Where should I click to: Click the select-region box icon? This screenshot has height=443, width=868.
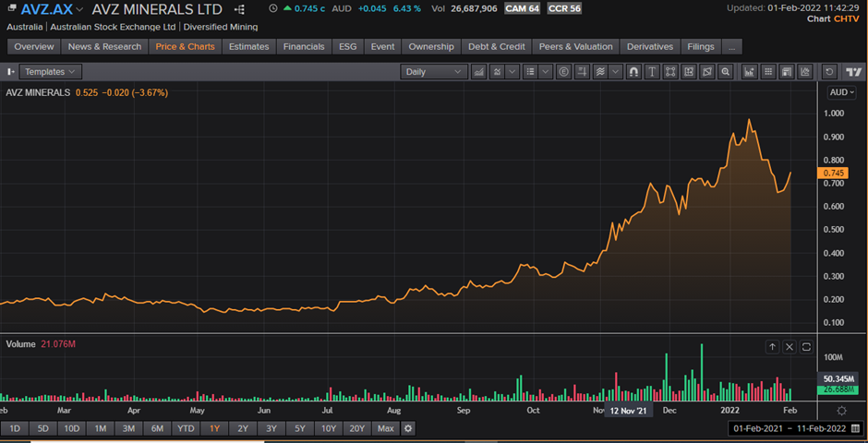[689, 72]
